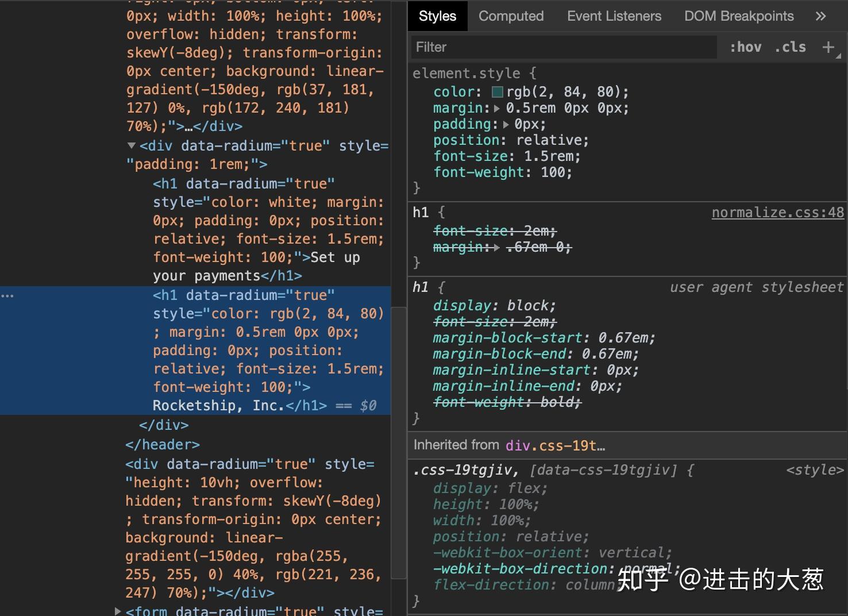Open the Event Listeners tab
The height and width of the screenshot is (616, 848).
614,16
